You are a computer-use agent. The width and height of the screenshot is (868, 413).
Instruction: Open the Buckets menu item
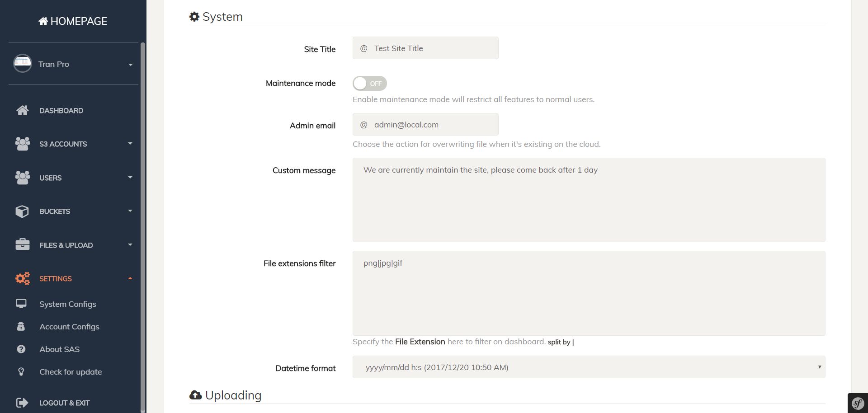55,211
